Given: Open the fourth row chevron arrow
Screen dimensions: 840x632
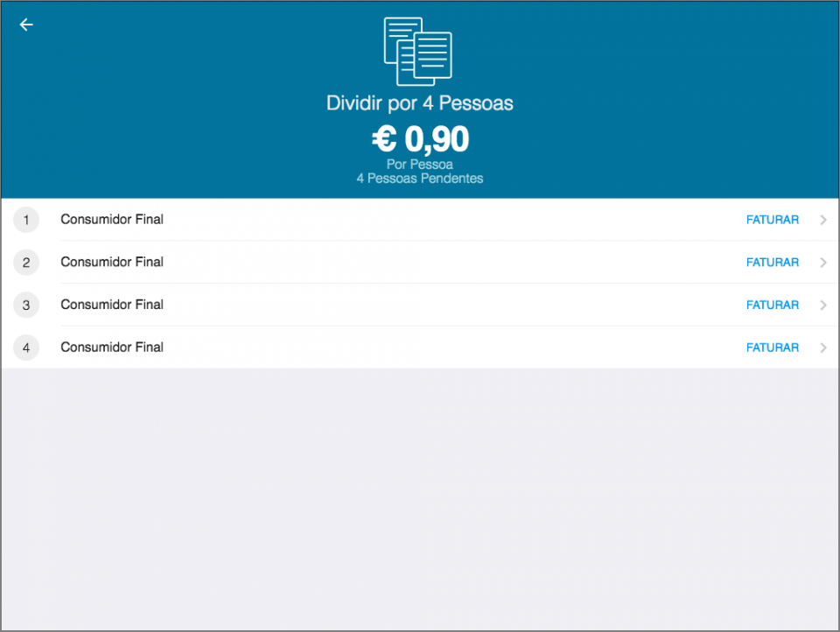Looking at the screenshot, I should pos(823,348).
